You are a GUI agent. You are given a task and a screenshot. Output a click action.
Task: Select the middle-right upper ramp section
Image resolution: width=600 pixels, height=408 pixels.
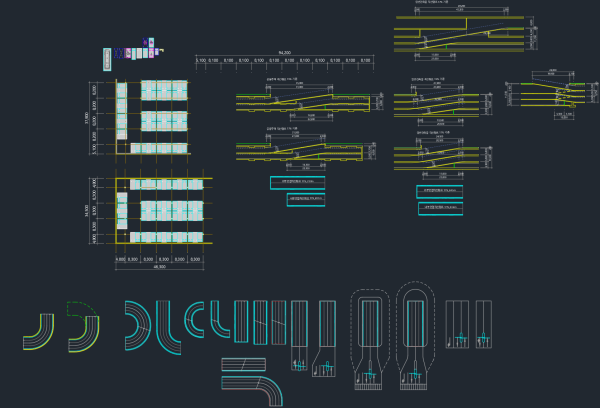click(x=438, y=101)
